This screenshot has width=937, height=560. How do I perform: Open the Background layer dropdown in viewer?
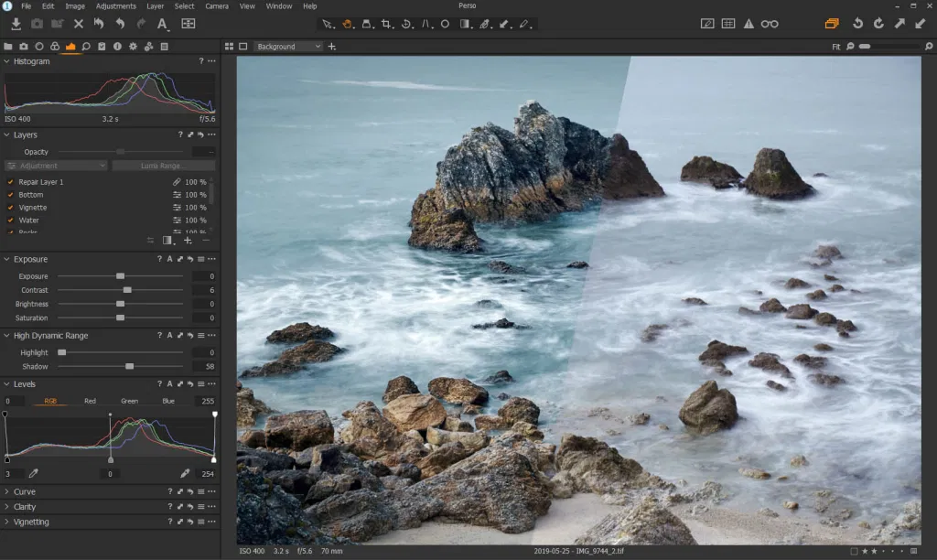tap(289, 46)
